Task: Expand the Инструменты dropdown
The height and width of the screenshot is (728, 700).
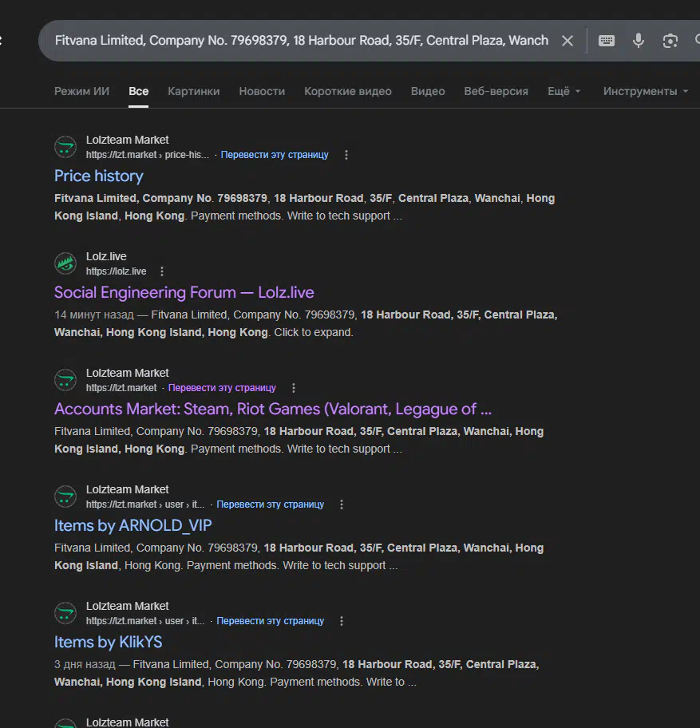Action: 645,91
